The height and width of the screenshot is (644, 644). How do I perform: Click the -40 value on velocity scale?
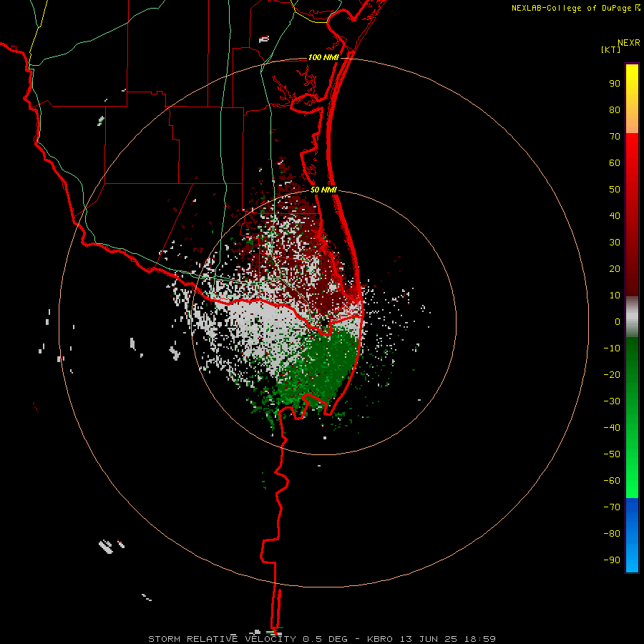(x=612, y=428)
